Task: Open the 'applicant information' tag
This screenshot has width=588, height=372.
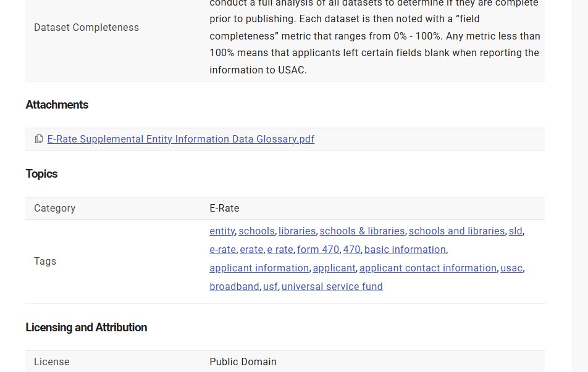Action: (259, 268)
